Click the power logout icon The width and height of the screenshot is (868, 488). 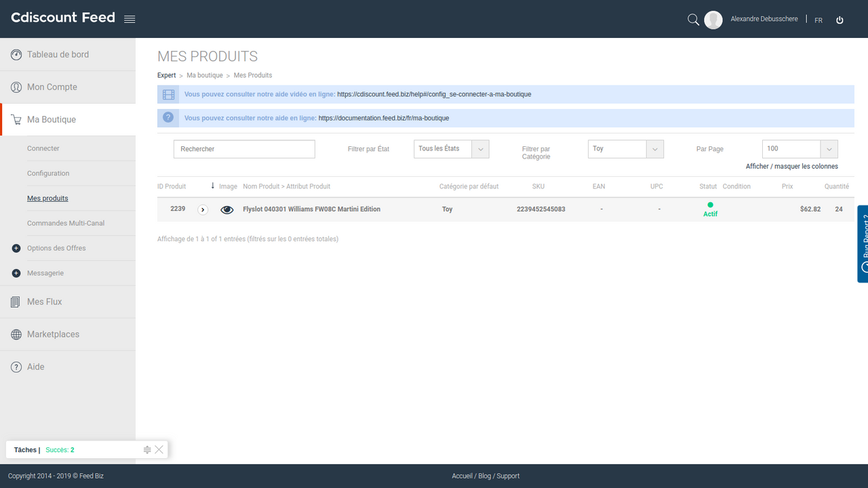[840, 20]
